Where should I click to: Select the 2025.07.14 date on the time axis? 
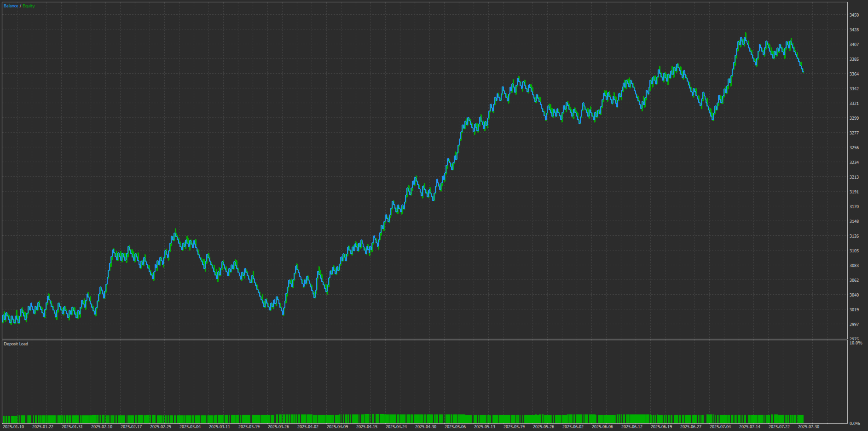[x=749, y=427]
